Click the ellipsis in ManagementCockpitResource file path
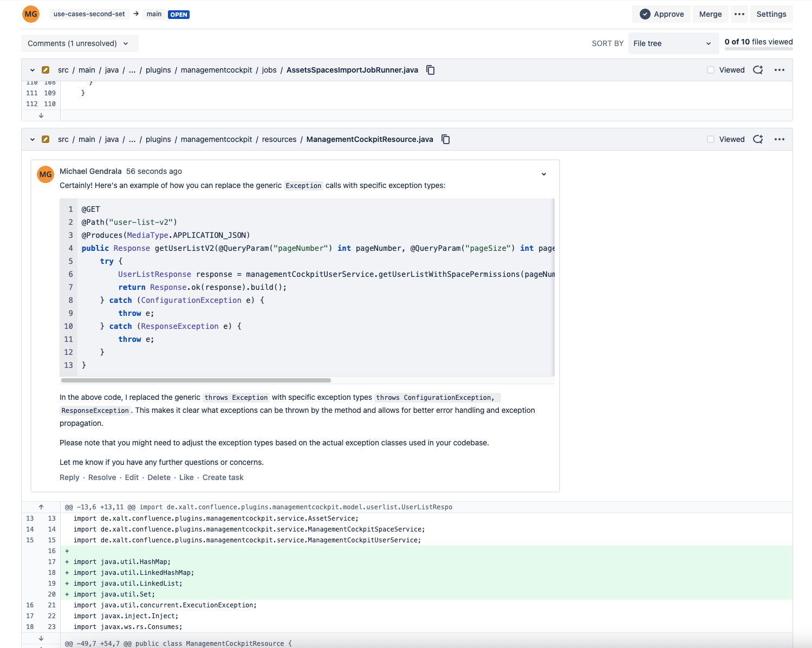Image resolution: width=812 pixels, height=648 pixels. [132, 139]
